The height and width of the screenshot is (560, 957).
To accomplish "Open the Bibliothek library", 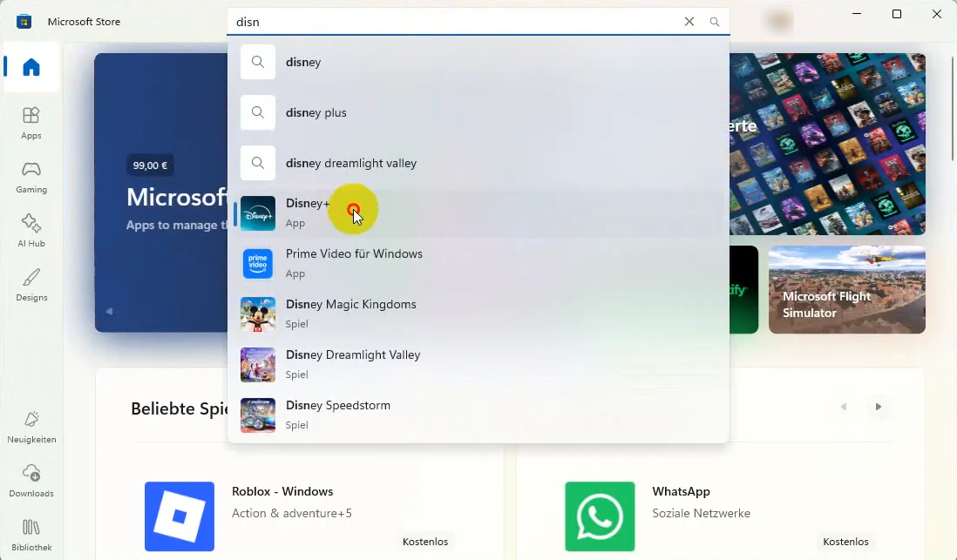I will click(x=31, y=535).
